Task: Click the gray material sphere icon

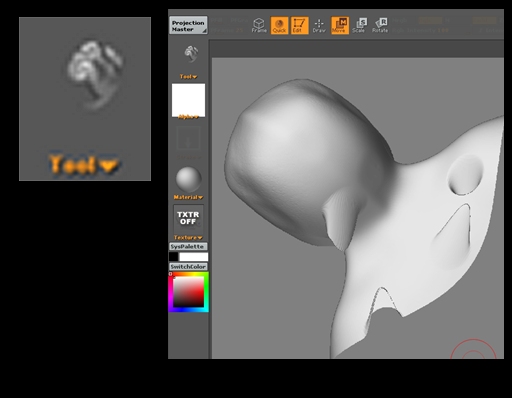Action: click(x=188, y=179)
